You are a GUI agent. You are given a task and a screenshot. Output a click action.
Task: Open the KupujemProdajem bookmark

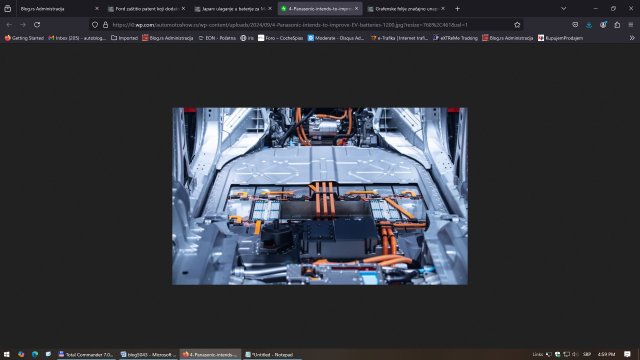560,38
